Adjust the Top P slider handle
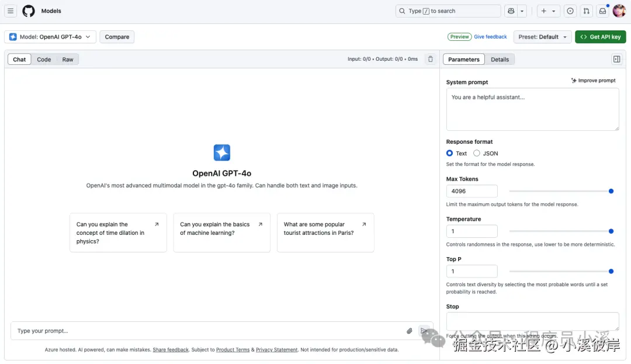 [611, 271]
